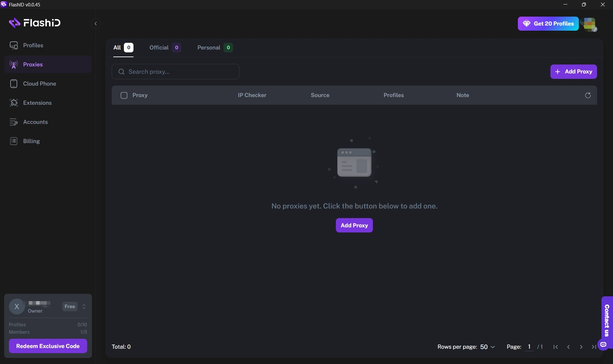Open the user account avatar menu

[590, 24]
